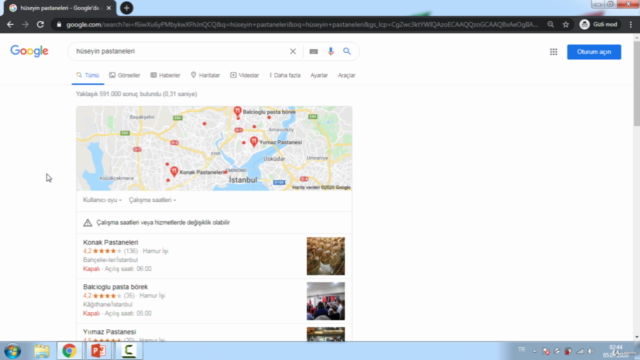Expand the Çalışma saatleri filter dropdown

[152, 200]
